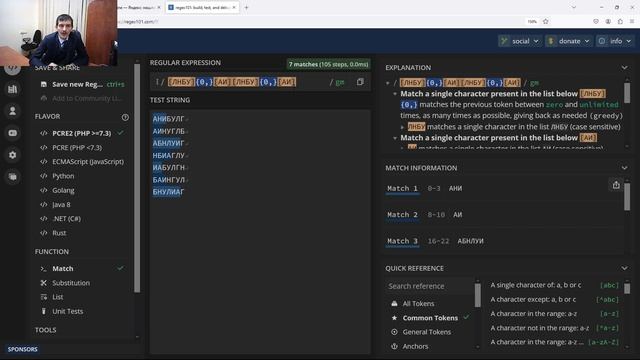The width and height of the screenshot is (640, 360).
Task: Click the All Tokens icon
Action: (x=394, y=304)
